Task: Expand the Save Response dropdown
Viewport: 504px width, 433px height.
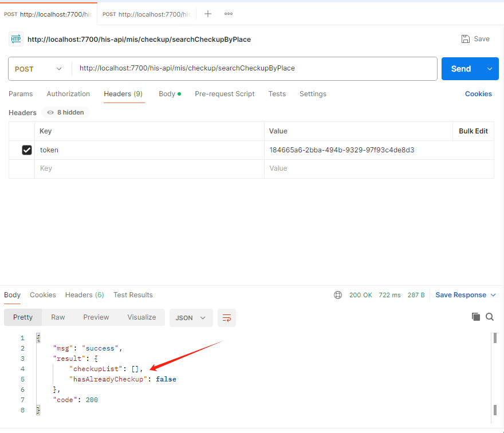Action: [493, 295]
